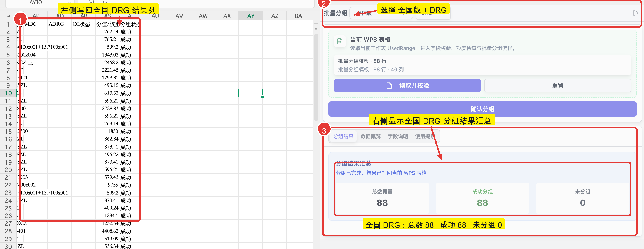The image size is (644, 249).
Task: Switch to the 数据概览 tab
Action: 370,136
